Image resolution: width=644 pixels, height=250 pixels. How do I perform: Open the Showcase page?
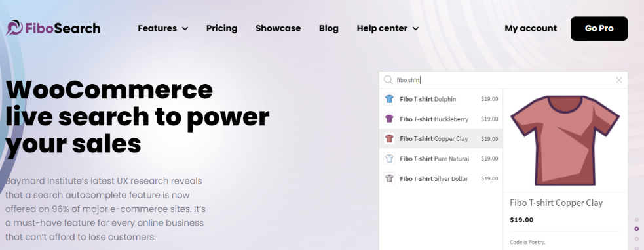point(278,28)
